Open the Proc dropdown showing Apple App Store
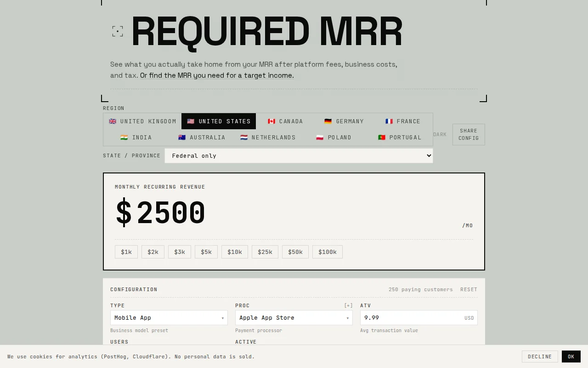This screenshot has height=368, width=588. (x=294, y=318)
